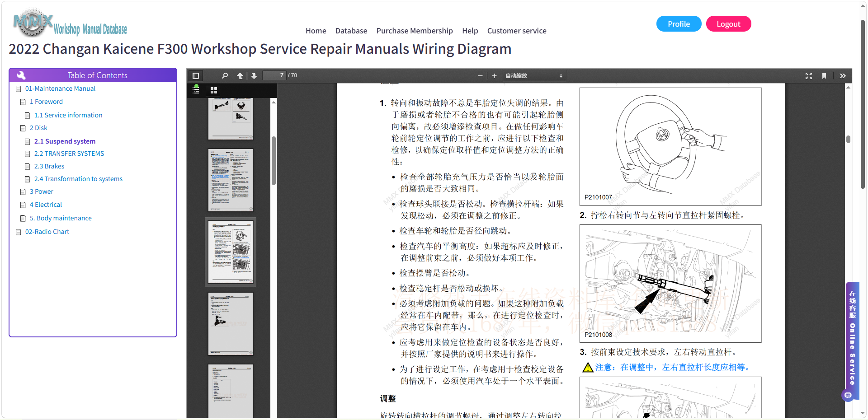
Task: Click the PDF viewer vertical scrollbar handle
Action: (848, 139)
